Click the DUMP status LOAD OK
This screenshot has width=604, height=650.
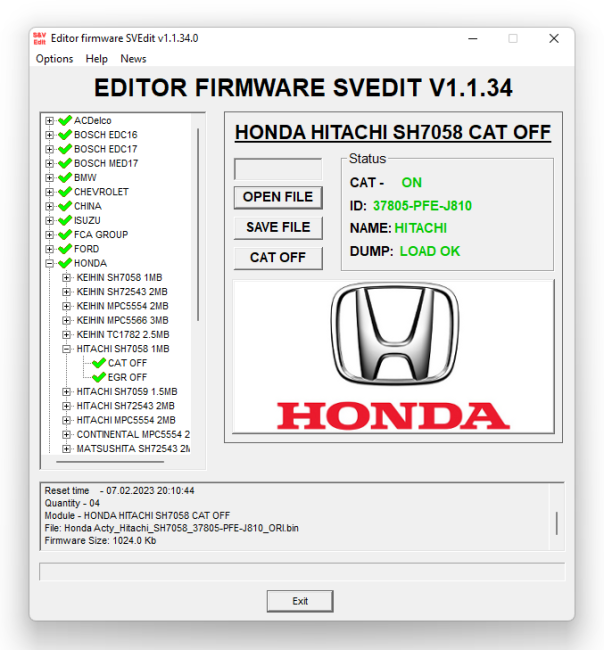[x=429, y=251]
